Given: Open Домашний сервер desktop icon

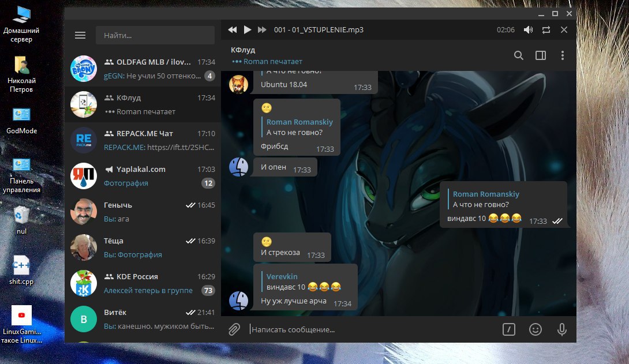Looking at the screenshot, I should pos(21,24).
